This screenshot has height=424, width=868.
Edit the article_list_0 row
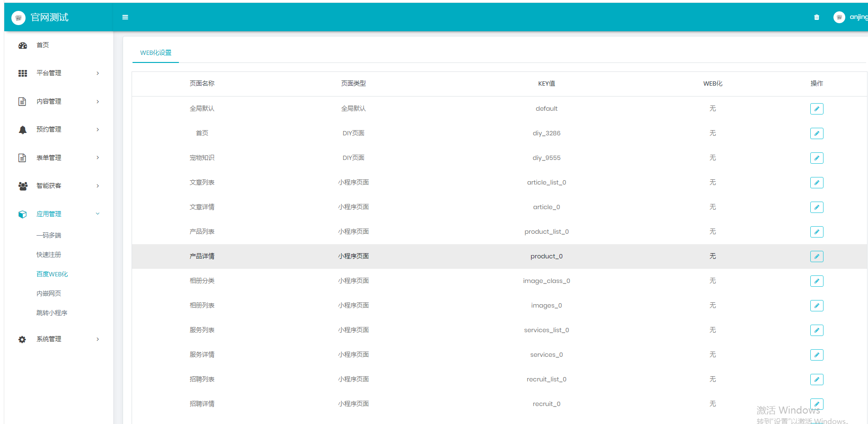816,183
